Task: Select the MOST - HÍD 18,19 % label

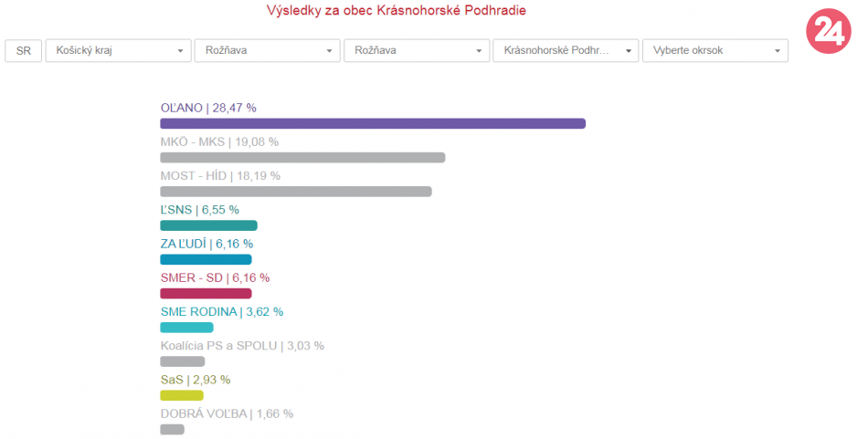Action: point(220,175)
